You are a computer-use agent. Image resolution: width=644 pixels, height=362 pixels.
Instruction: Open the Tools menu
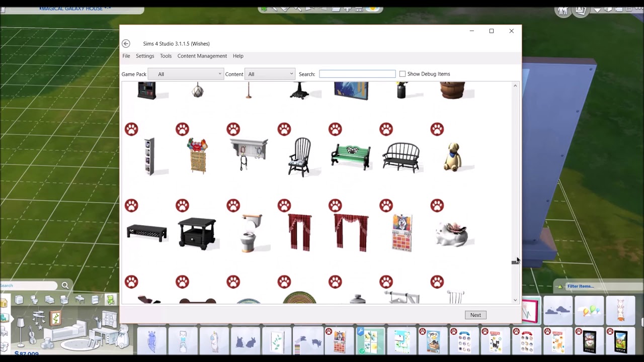(x=166, y=56)
